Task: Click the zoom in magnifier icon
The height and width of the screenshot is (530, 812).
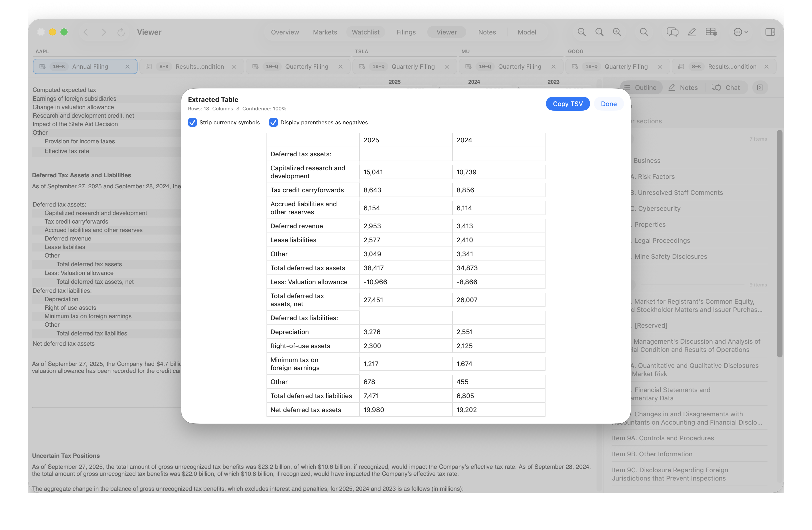Action: (617, 32)
